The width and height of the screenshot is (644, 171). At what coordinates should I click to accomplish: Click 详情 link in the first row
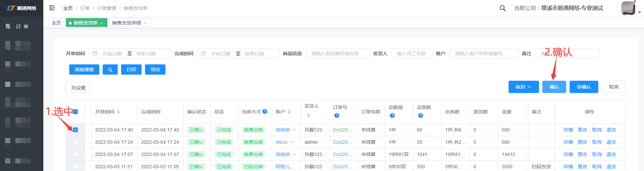568,130
